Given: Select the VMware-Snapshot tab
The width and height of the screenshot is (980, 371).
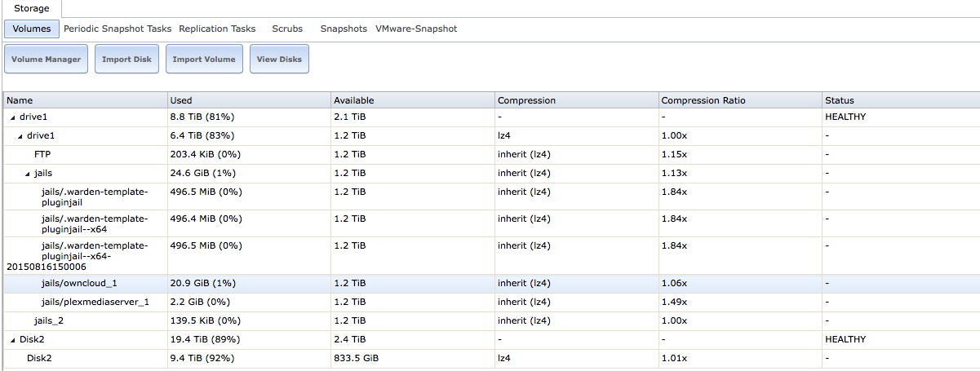Looking at the screenshot, I should pyautogui.click(x=416, y=29).
